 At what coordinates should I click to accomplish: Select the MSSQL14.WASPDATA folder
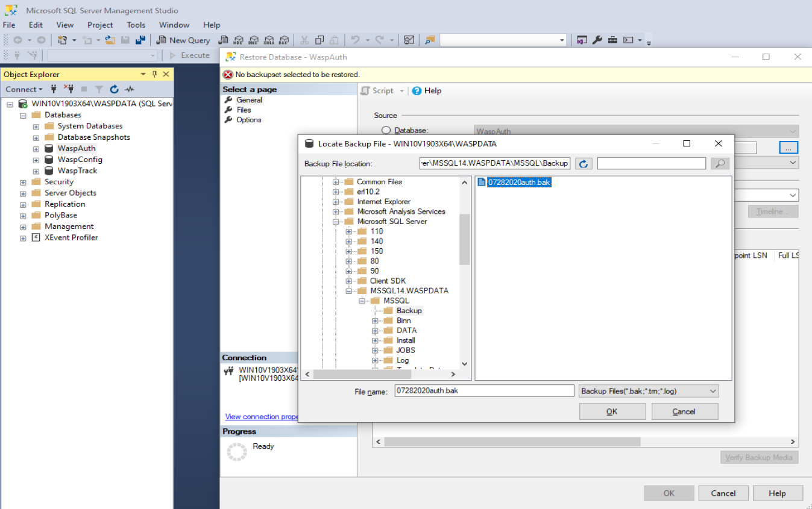pos(409,291)
